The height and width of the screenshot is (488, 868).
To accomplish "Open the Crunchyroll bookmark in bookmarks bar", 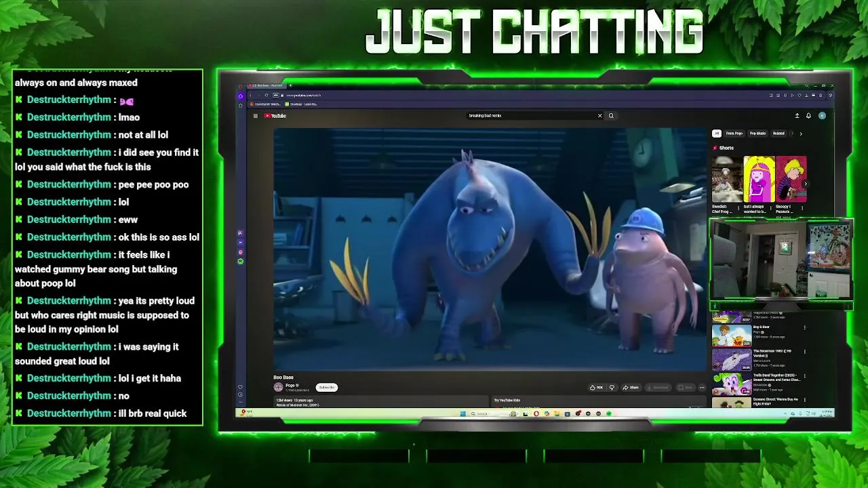I will (x=266, y=104).
